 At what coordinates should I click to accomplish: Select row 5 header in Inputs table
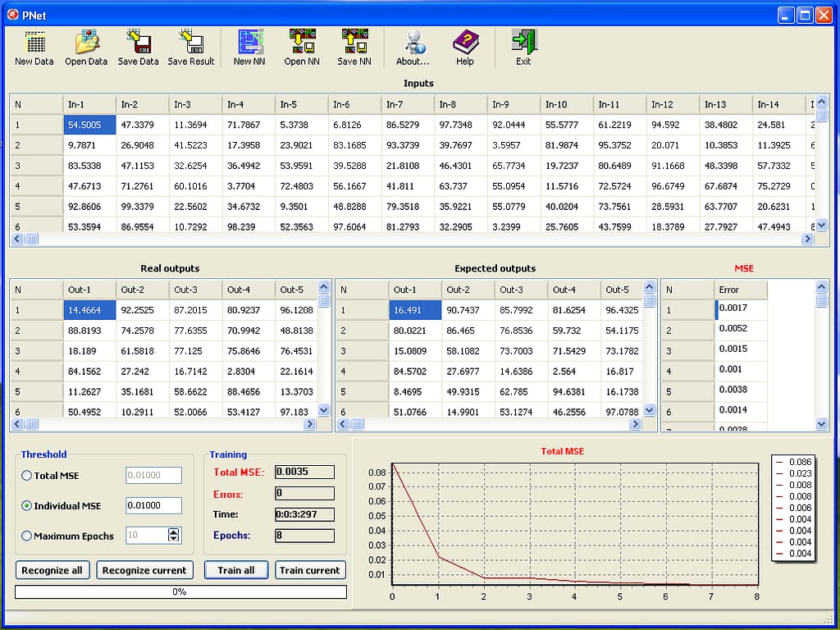pyautogui.click(x=36, y=206)
